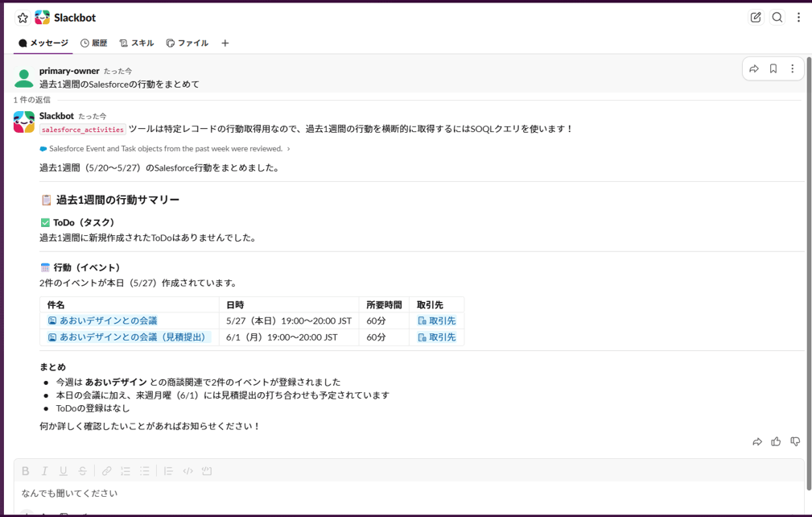The image size is (812, 517).
Task: Open 取引先 link for 6/1 event
Action: [x=436, y=337]
